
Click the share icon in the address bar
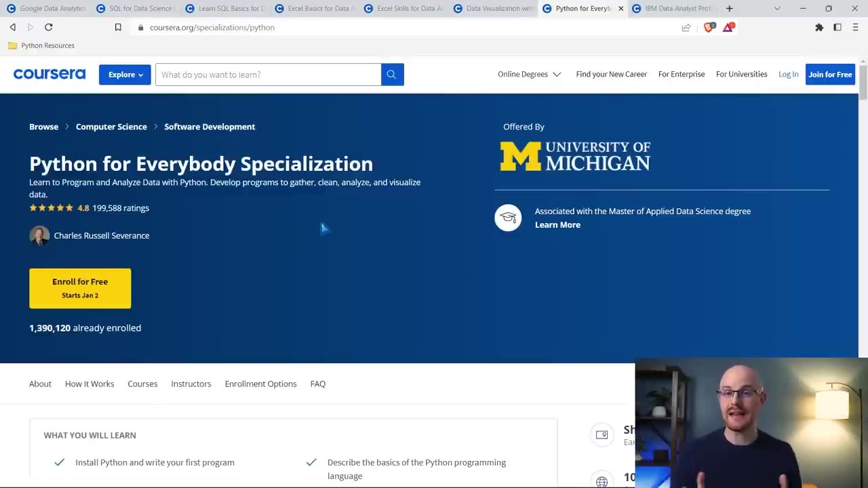[686, 27]
